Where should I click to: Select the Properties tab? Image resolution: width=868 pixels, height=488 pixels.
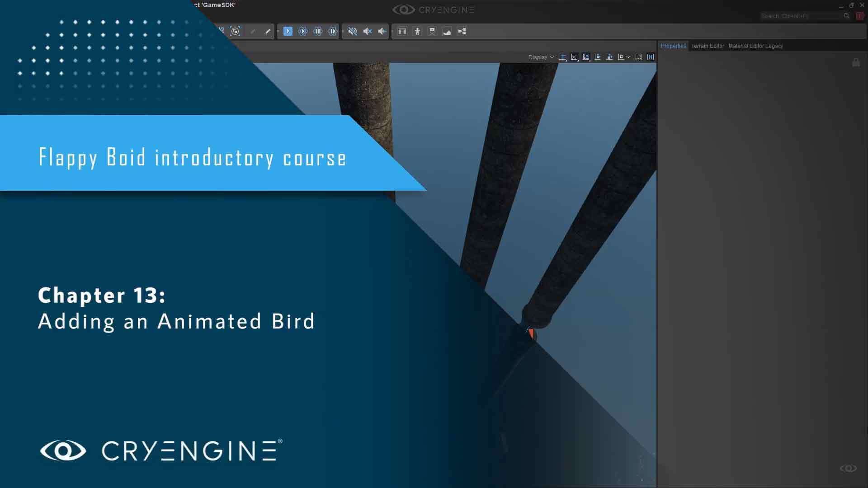click(673, 46)
